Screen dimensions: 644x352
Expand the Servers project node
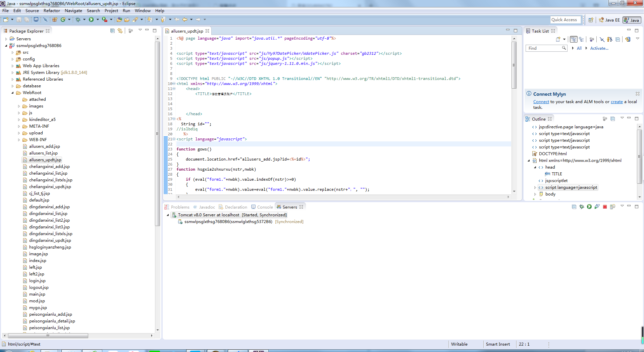pos(6,39)
